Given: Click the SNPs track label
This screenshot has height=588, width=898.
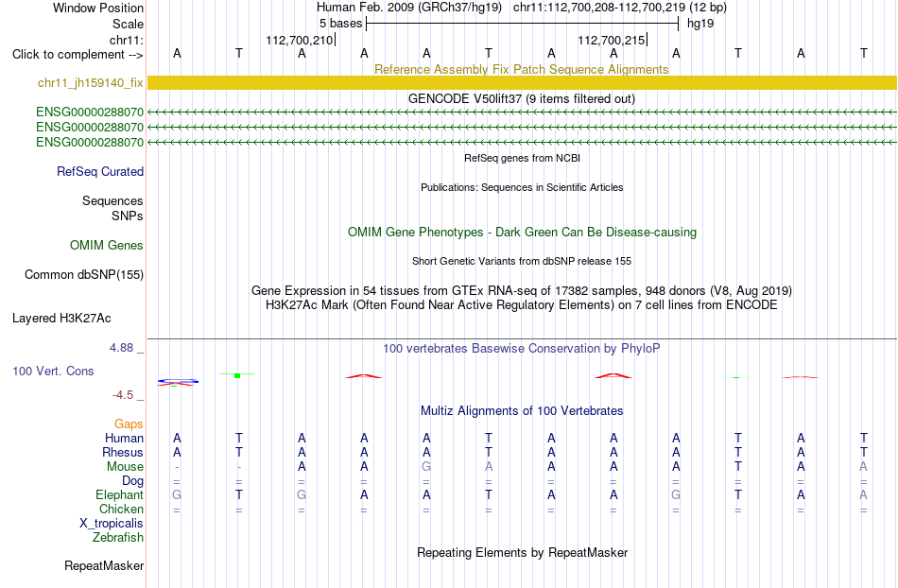Looking at the screenshot, I should [128, 216].
